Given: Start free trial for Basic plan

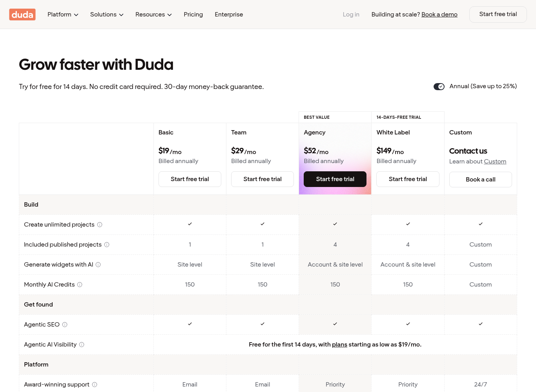Looking at the screenshot, I should (190, 179).
